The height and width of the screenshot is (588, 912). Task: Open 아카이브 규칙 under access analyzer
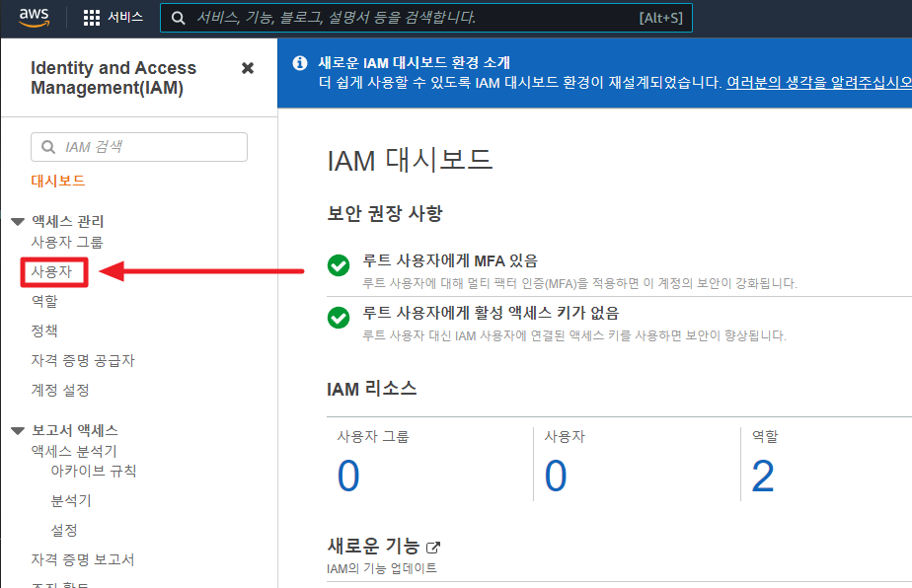[x=94, y=471]
